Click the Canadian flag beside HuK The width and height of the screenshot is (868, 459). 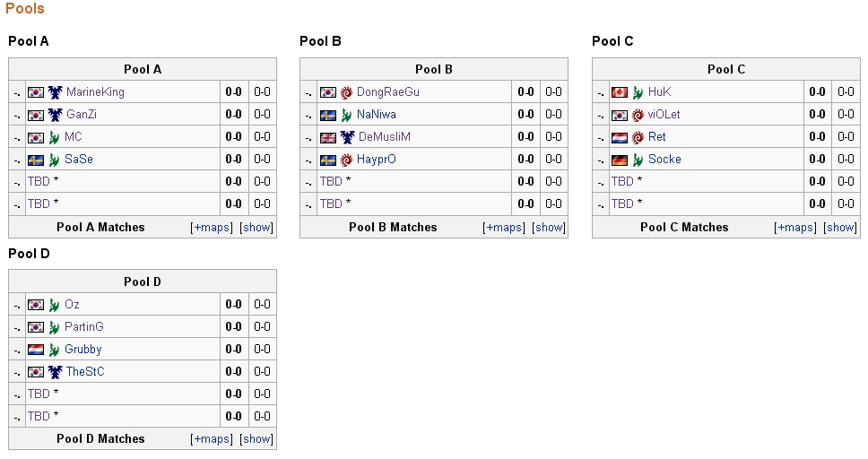point(619,92)
